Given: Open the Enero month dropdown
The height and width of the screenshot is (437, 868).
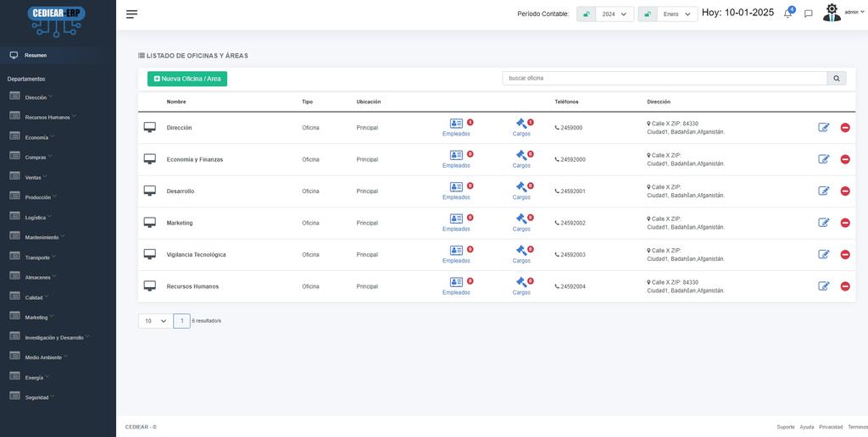Looking at the screenshot, I should pos(676,14).
